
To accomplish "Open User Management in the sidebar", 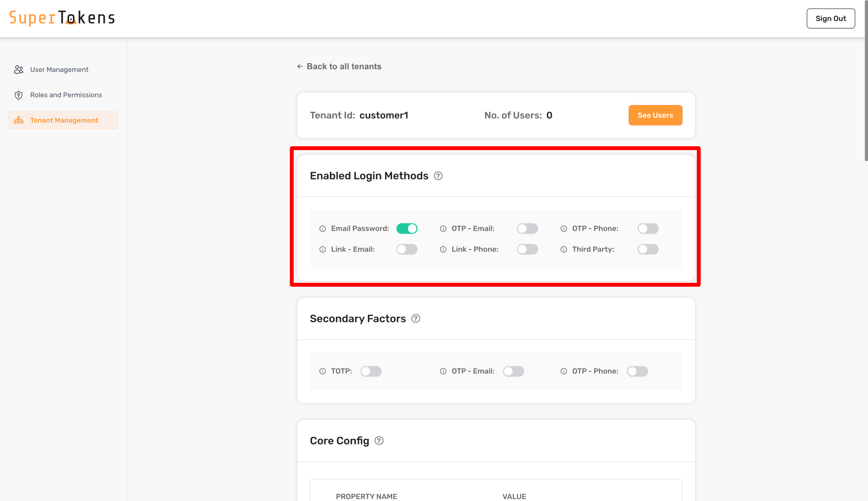I will point(59,70).
